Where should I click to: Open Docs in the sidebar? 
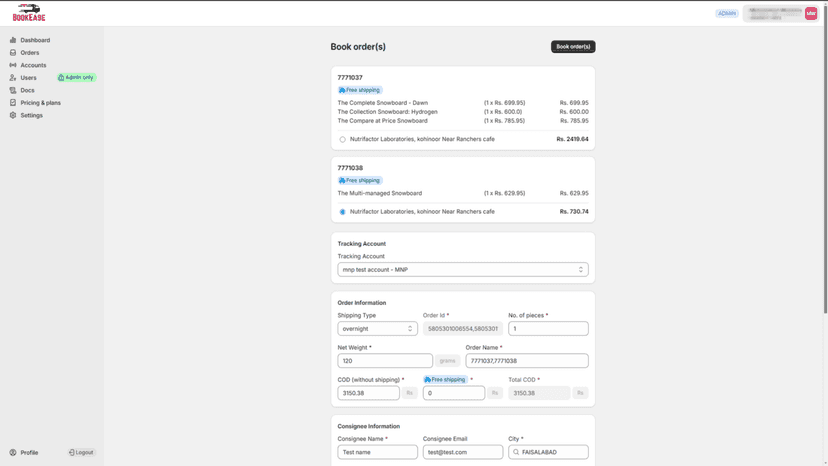point(27,90)
